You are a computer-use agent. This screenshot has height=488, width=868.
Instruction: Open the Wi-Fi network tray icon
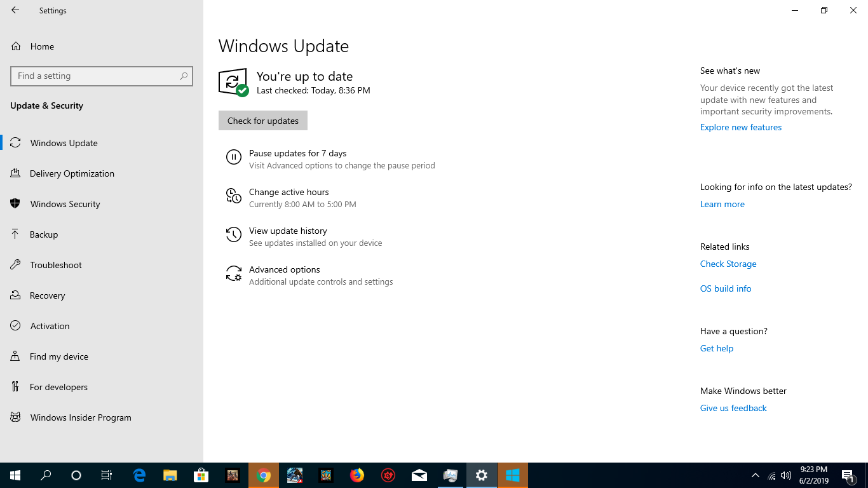[x=771, y=475]
